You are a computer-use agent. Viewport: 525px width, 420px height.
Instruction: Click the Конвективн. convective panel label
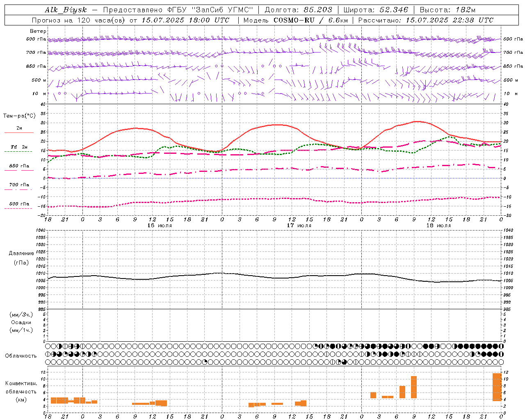21,383
